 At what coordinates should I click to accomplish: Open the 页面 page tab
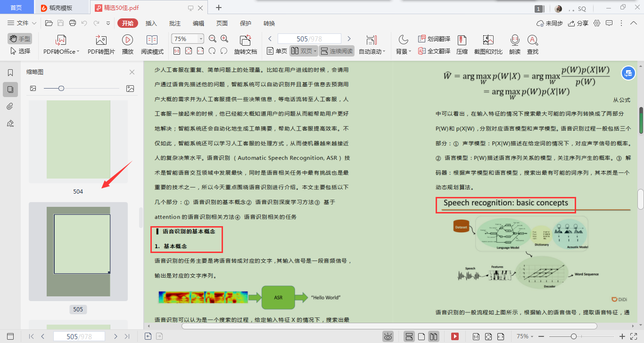[x=222, y=23]
